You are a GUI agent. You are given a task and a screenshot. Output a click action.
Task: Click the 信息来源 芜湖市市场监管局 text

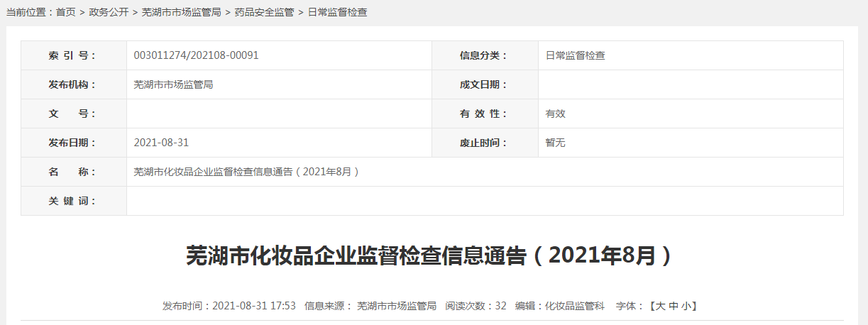[x=370, y=306]
